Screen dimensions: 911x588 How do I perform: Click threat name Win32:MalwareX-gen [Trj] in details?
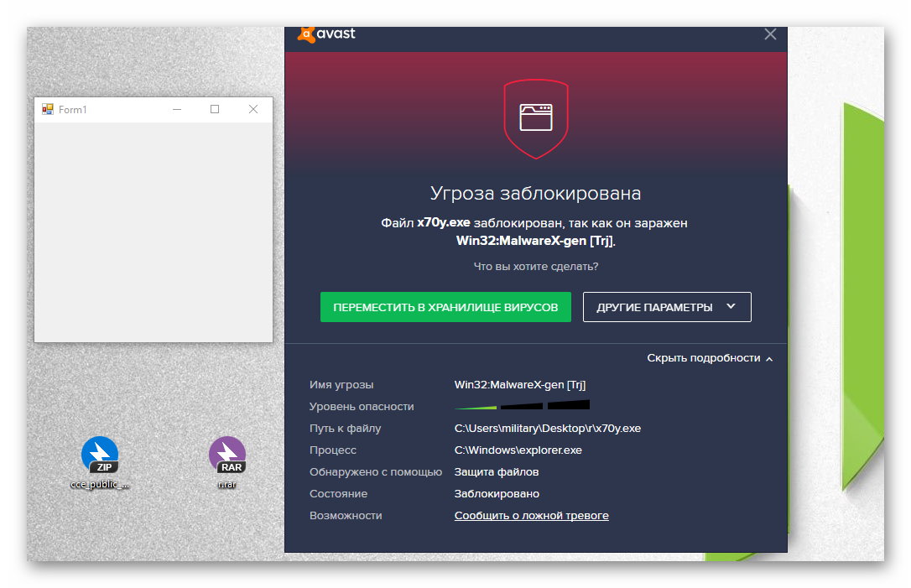[x=519, y=385]
